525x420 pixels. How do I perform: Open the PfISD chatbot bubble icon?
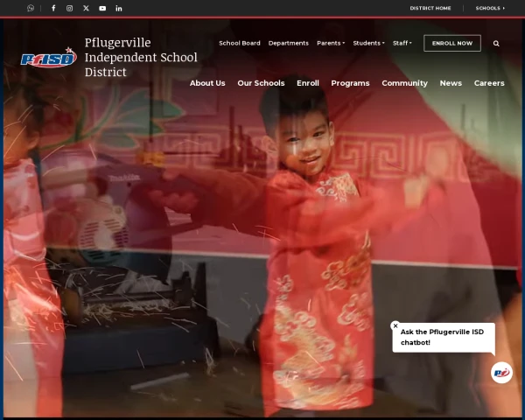click(x=501, y=373)
